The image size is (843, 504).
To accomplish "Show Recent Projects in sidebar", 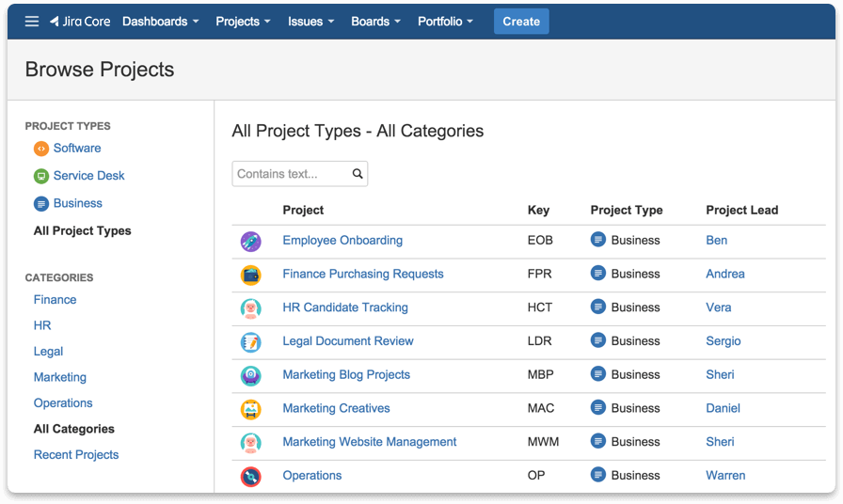I will 76,455.
